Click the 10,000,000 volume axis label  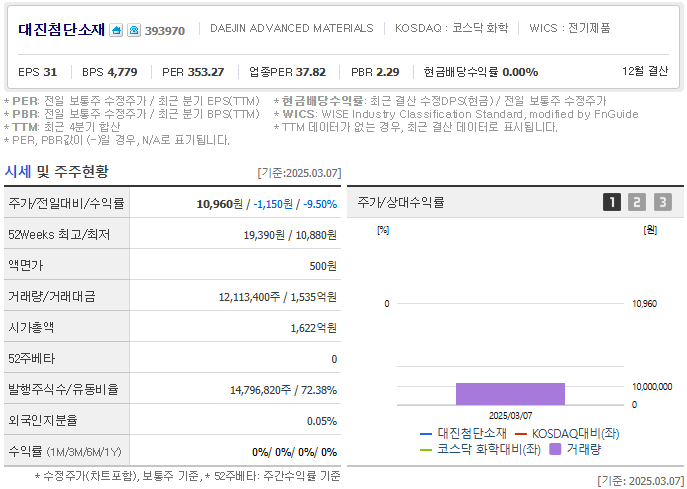pyautogui.click(x=652, y=386)
